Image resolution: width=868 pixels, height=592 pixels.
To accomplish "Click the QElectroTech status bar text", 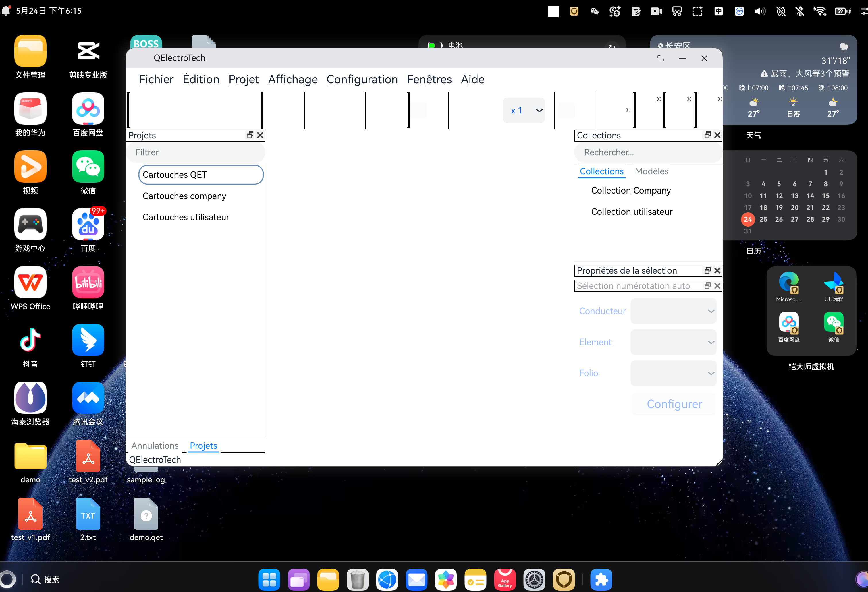I will 155,459.
